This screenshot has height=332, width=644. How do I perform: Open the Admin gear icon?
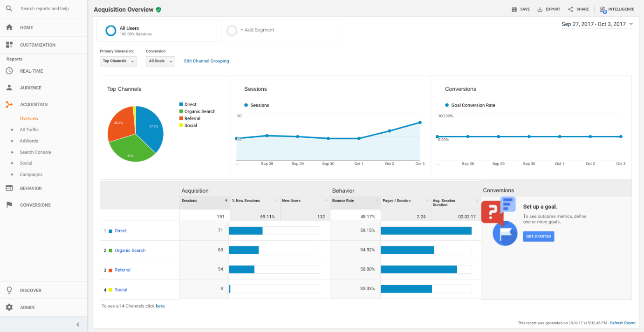pos(9,308)
